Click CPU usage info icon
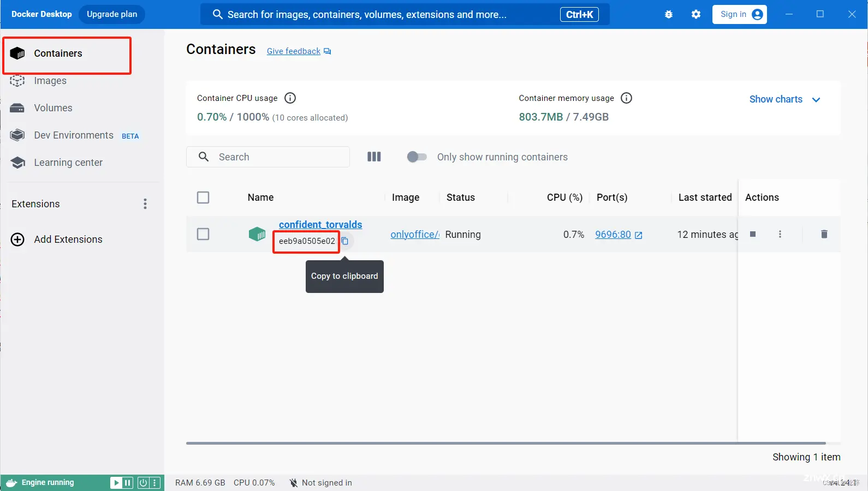 click(290, 98)
